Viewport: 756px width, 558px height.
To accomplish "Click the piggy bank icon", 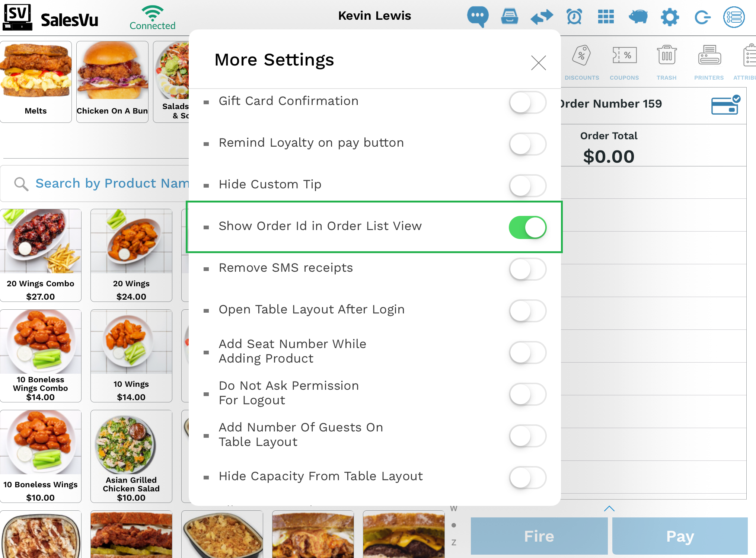I will tap(638, 17).
